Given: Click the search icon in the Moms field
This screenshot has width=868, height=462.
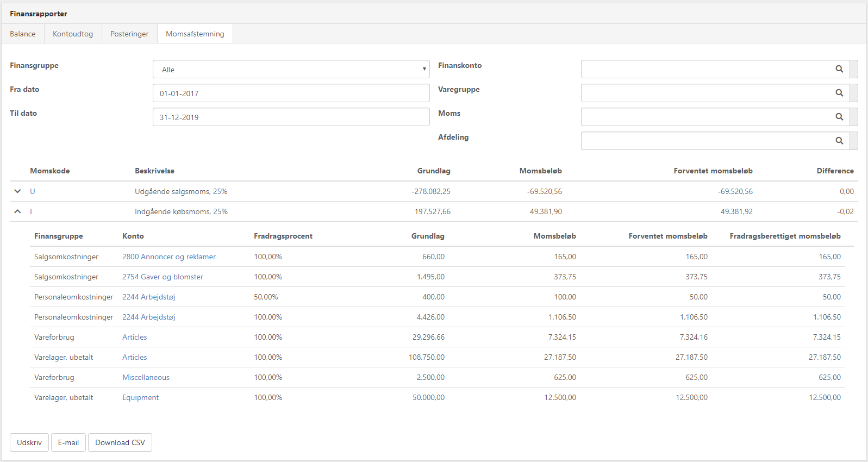Looking at the screenshot, I should coord(839,117).
